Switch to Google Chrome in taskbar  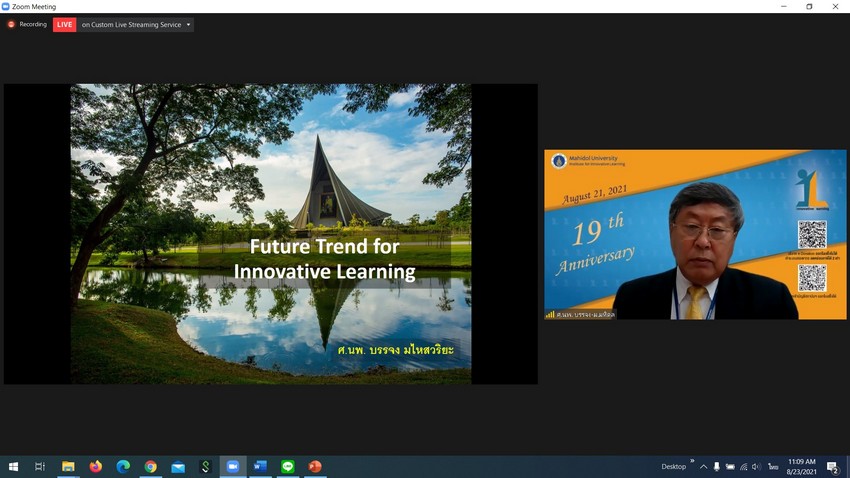click(150, 466)
